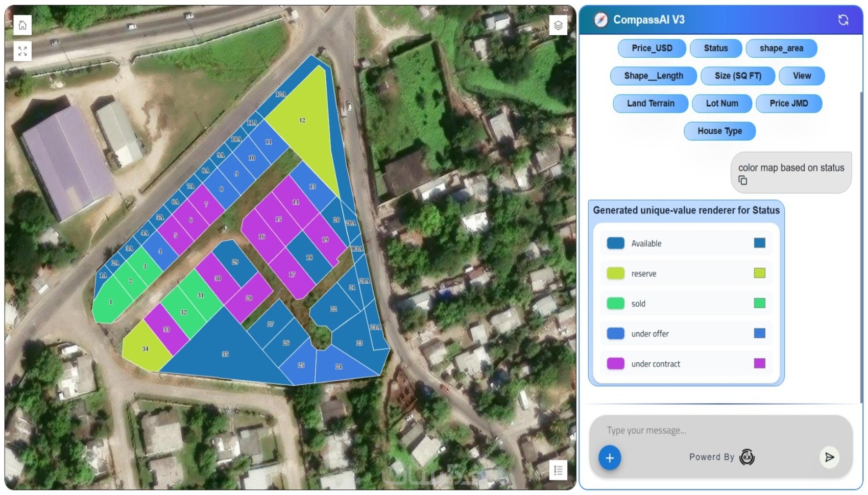Click the under offer row's square swatch
Screen dimensions: 868x495
coord(760,333)
